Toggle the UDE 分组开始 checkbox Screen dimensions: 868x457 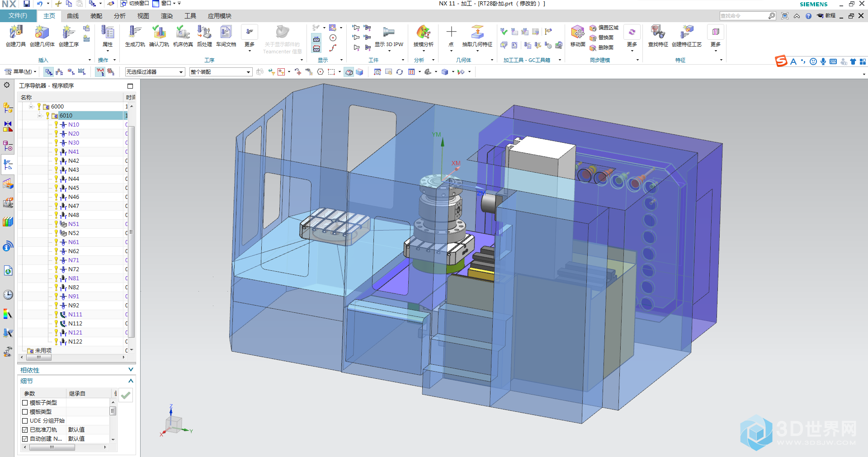pos(25,421)
